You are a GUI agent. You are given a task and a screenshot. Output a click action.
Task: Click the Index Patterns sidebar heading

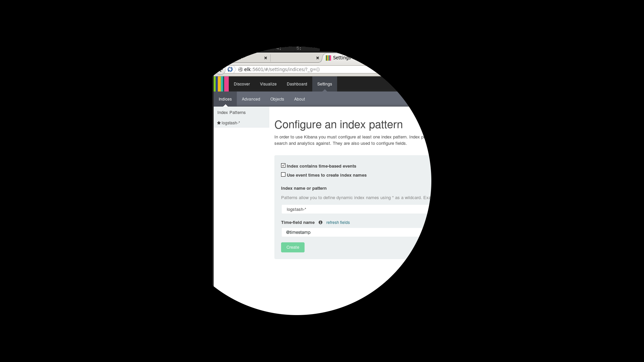tap(232, 112)
